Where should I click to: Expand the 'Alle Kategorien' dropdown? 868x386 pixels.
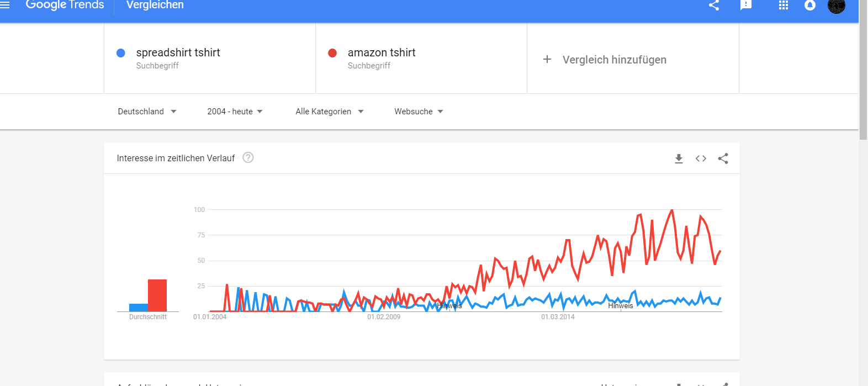(x=329, y=112)
